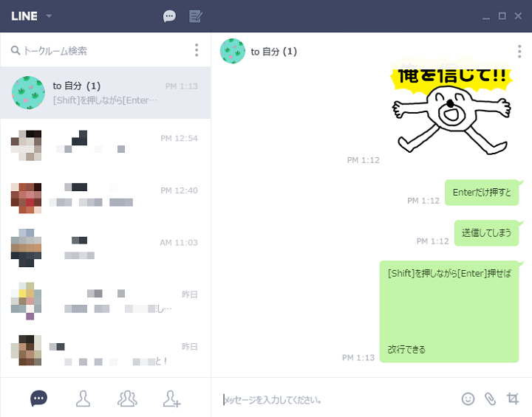The width and height of the screenshot is (532, 417).
Task: Click the to 自分 profile avatar in header
Action: 233,51
